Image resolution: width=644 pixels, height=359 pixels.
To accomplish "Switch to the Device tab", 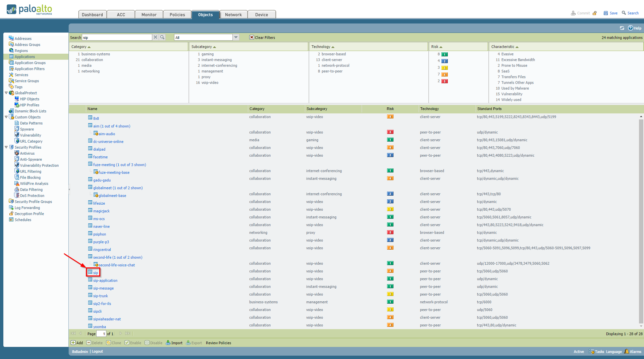I will tap(262, 14).
